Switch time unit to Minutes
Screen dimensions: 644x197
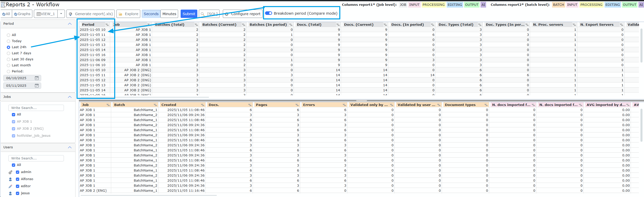point(169,14)
